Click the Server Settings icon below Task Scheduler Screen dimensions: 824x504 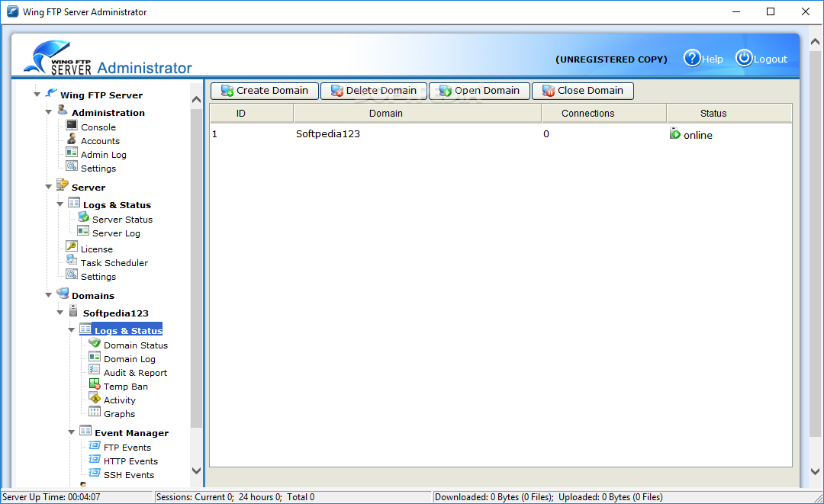pos(72,274)
